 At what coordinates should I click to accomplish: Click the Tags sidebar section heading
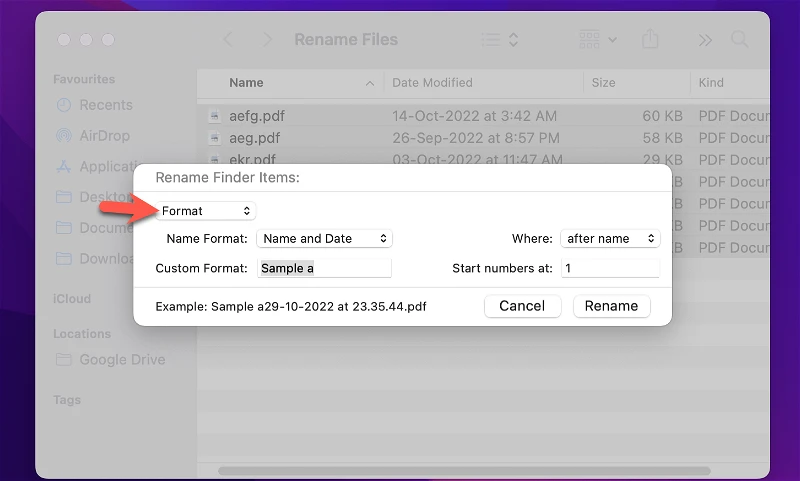coord(67,400)
